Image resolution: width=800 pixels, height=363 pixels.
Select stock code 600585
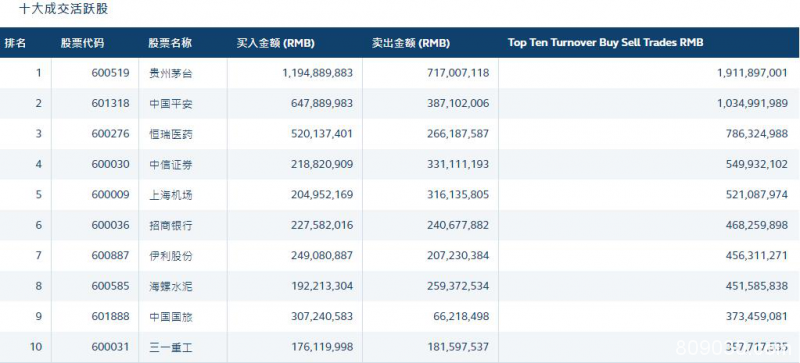point(111,286)
